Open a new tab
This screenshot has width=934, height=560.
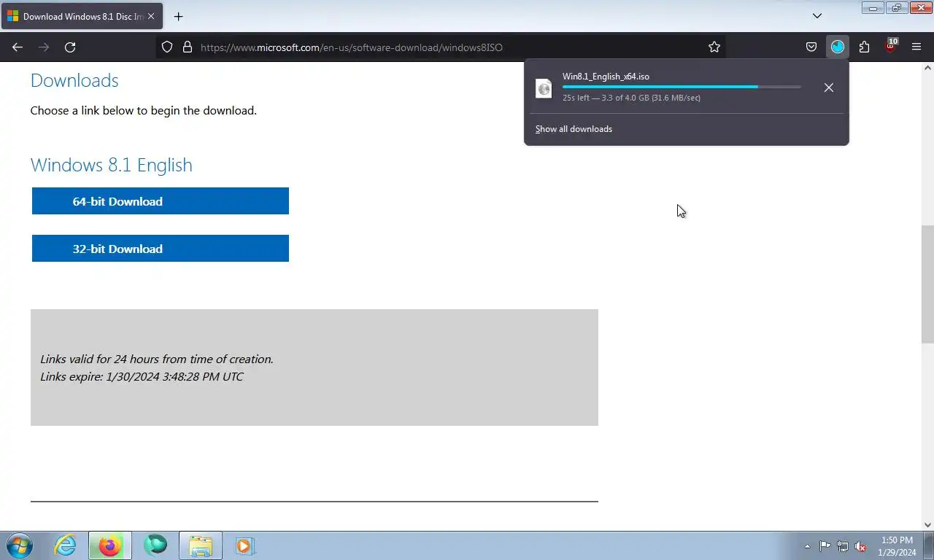(178, 16)
